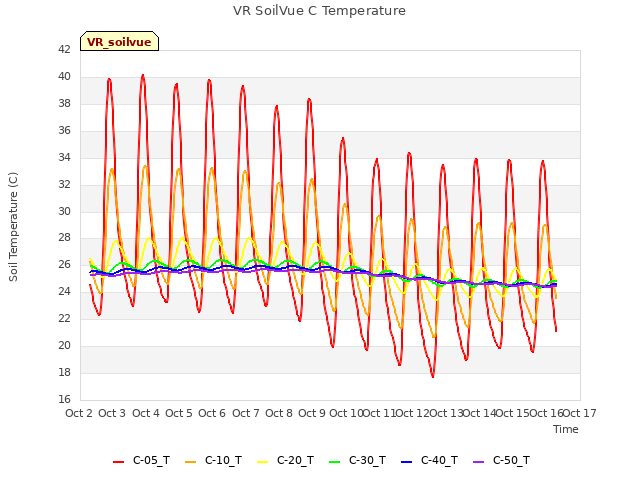
Task: Click the Oct 9 tick label
Action: 312,413
